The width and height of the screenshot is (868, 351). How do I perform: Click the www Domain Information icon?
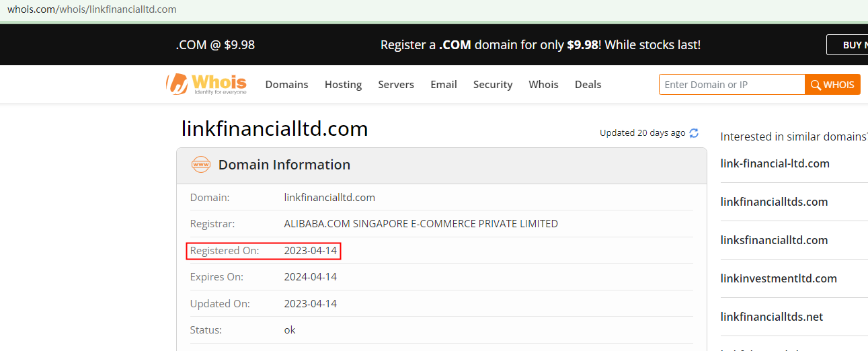201,165
